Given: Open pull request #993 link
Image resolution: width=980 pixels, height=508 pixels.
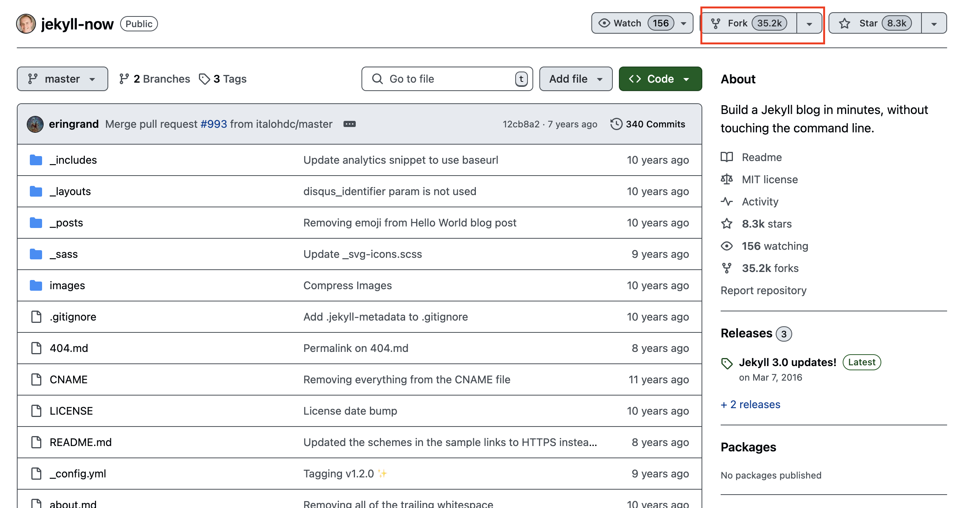Looking at the screenshot, I should tap(213, 124).
